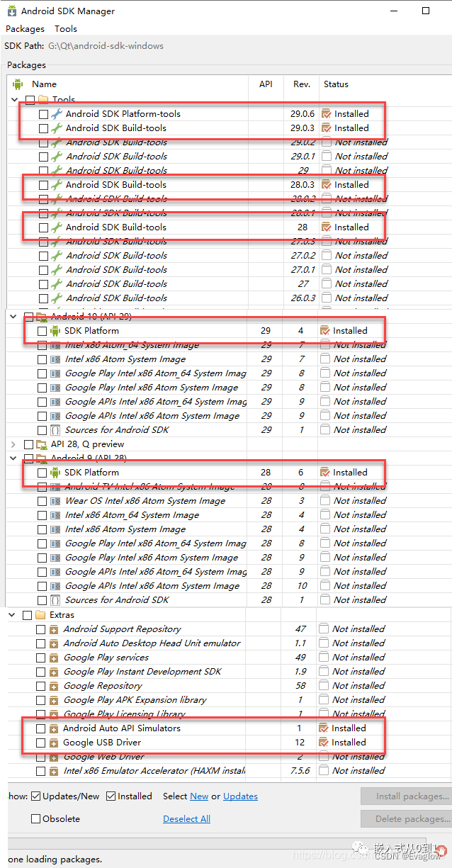The image size is (452, 868).
Task: Toggle the Updates/New show filter
Action: (65, 796)
